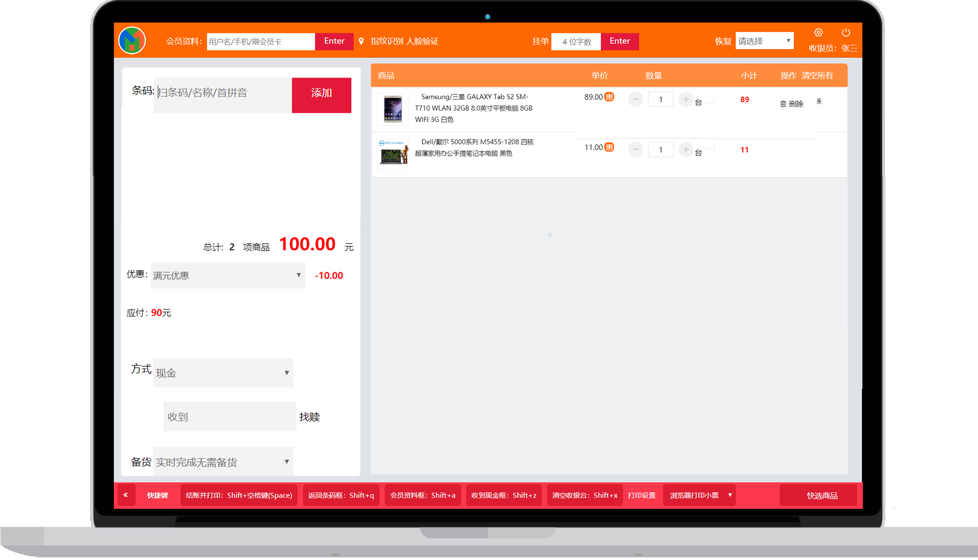Click discount badge next to 89.00
The height and width of the screenshot is (560, 978).
coord(609,97)
